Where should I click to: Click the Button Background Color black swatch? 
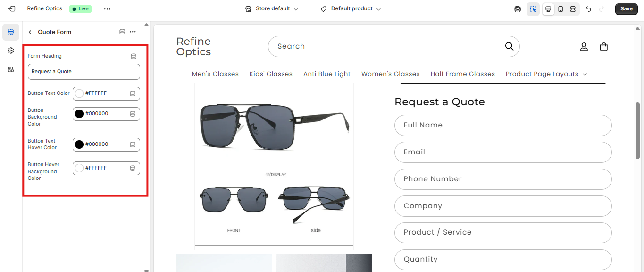79,114
